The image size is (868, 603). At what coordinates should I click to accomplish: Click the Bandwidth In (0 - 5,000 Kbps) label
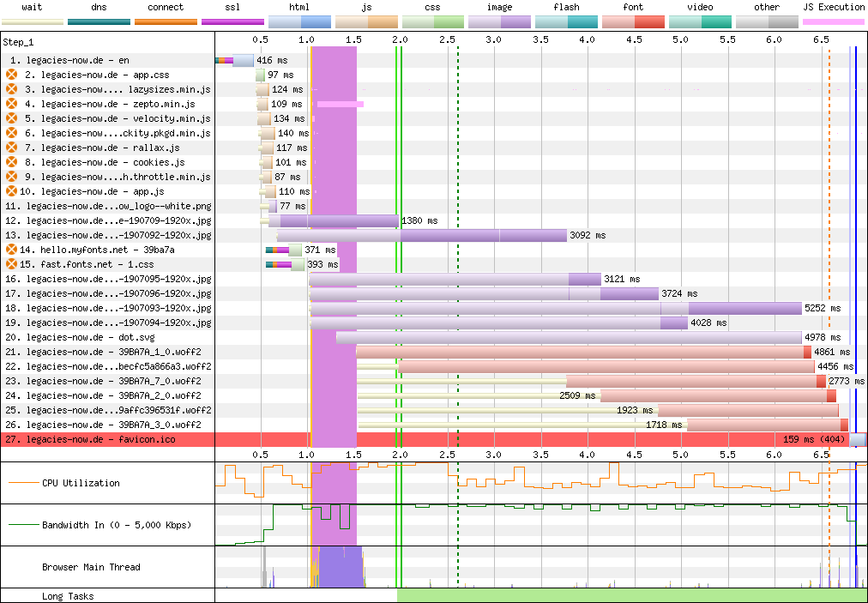(x=117, y=525)
